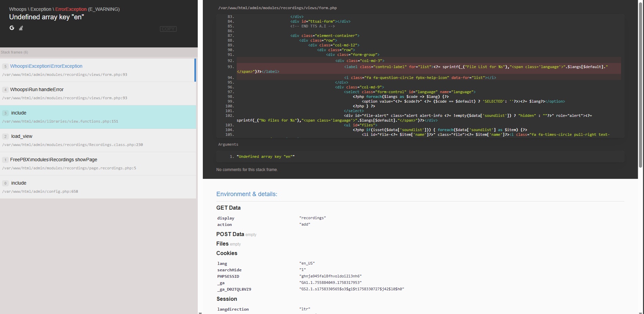
Task: Select the FreePBX\modules\Recordings showPage frame
Action: pyautogui.click(x=53, y=160)
